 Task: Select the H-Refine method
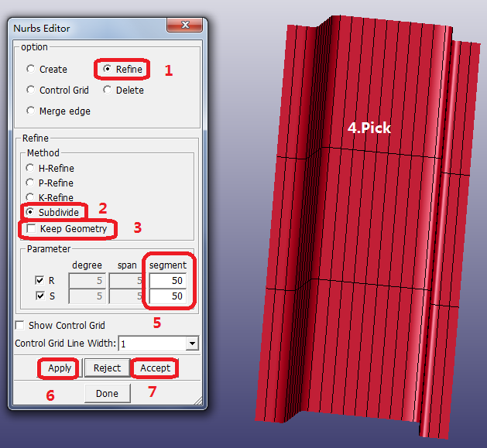coord(30,168)
